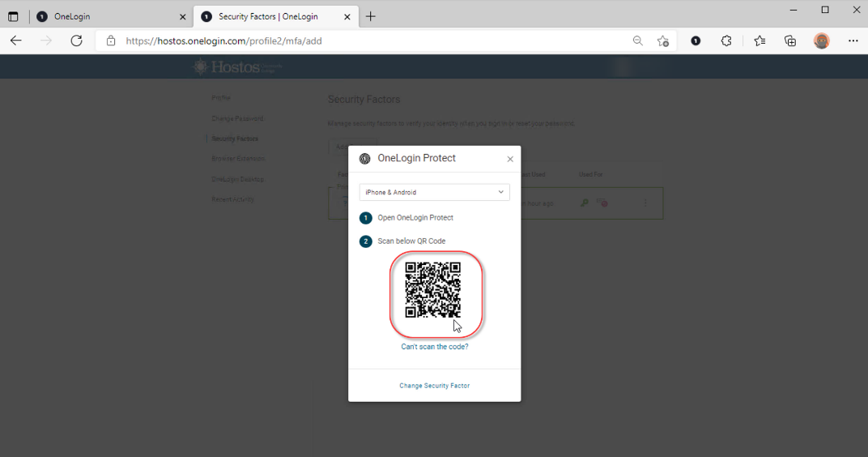This screenshot has height=457, width=868.
Task: Click the address bar URL field
Action: click(x=364, y=41)
